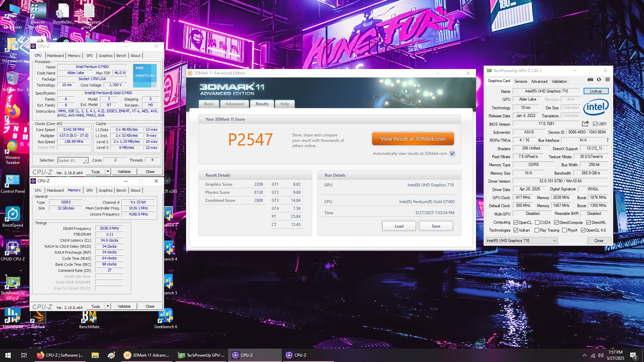Open the Recycle Bin desktop icon

pos(13,81)
